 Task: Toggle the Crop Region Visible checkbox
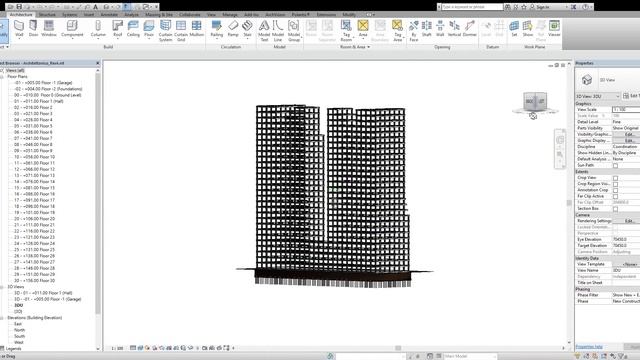click(x=616, y=184)
